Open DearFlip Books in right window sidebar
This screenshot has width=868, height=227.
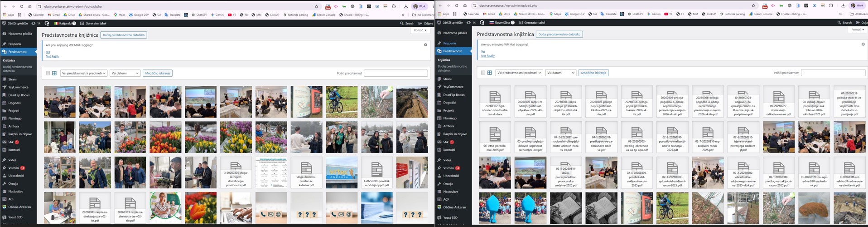[453, 95]
